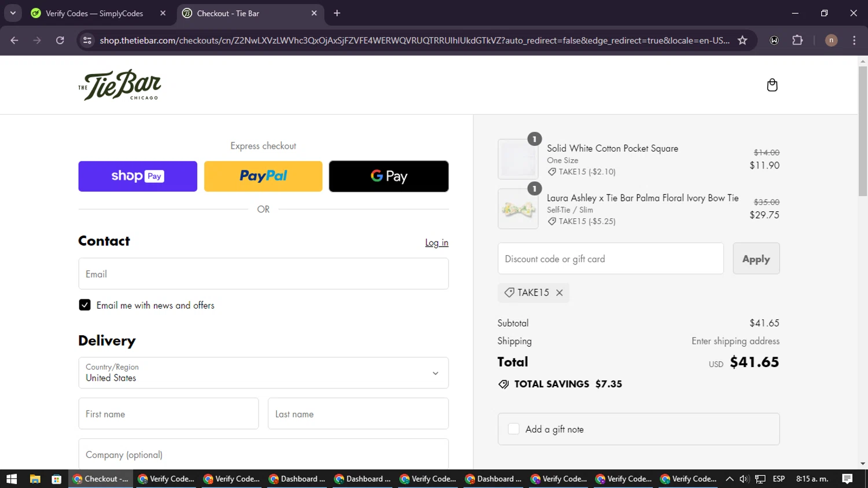Click the TAKE15 (-$5.25) discount line

[x=582, y=222]
